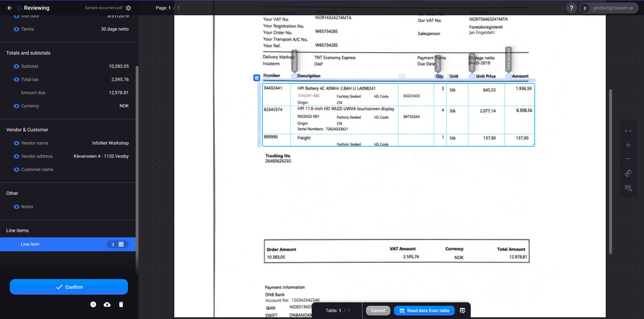Image resolution: width=644 pixels, height=319 pixels.
Task: Click the fit-to-width arrows icon
Action: [628, 131]
